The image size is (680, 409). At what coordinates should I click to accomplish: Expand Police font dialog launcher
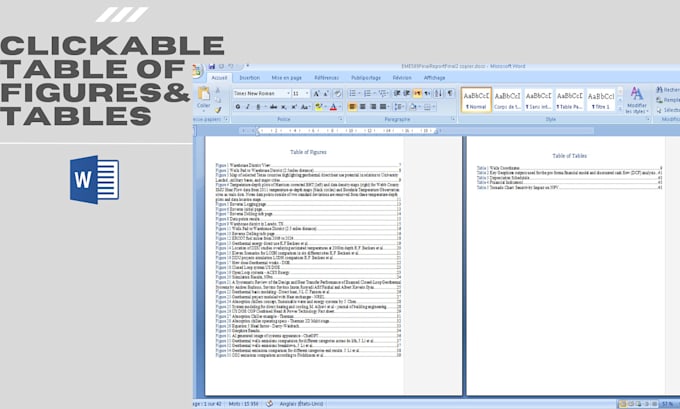(x=340, y=119)
